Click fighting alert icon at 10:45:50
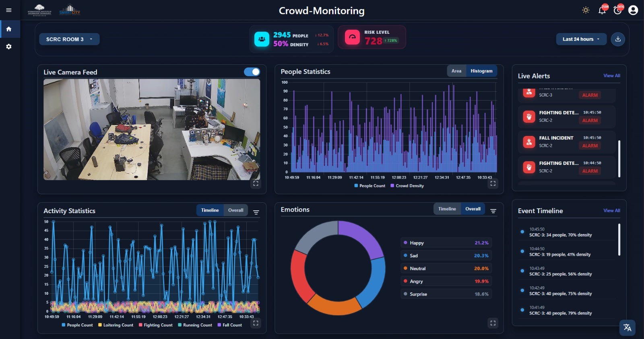The width and height of the screenshot is (644, 339). pyautogui.click(x=529, y=117)
